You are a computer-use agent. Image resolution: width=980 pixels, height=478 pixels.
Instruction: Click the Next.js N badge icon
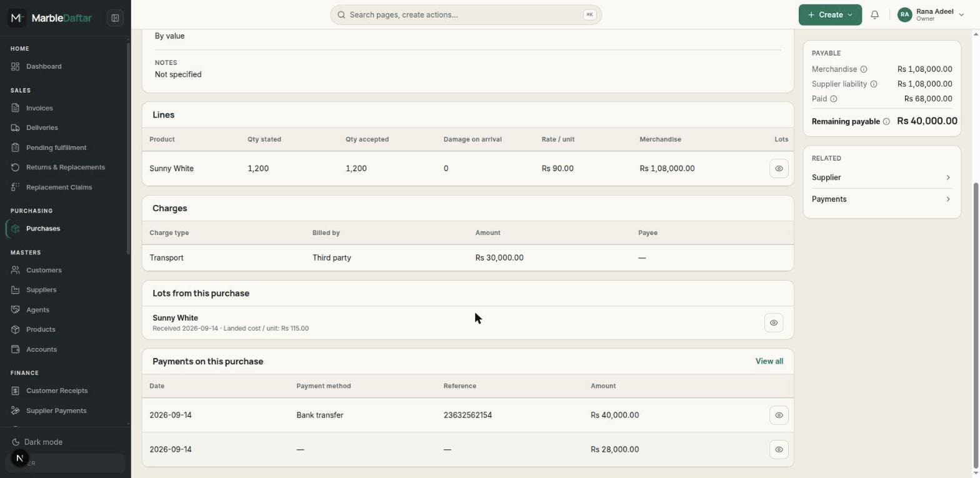click(19, 459)
